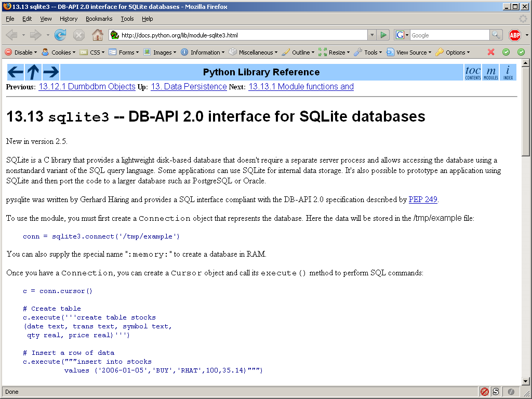Screen dimensions: 532x399
Task: Open the History menu
Action: [69, 19]
